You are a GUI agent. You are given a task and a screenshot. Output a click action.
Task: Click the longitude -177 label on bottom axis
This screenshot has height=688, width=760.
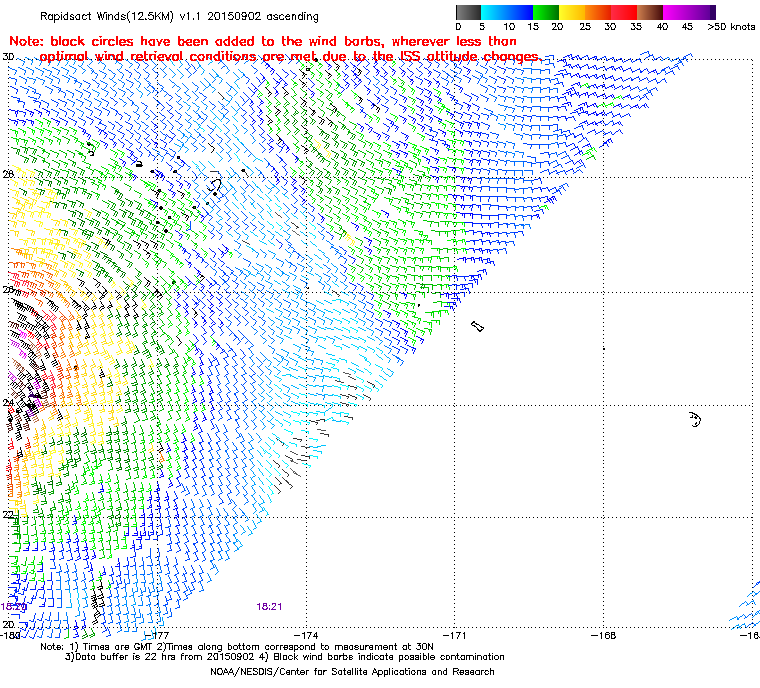(157, 635)
